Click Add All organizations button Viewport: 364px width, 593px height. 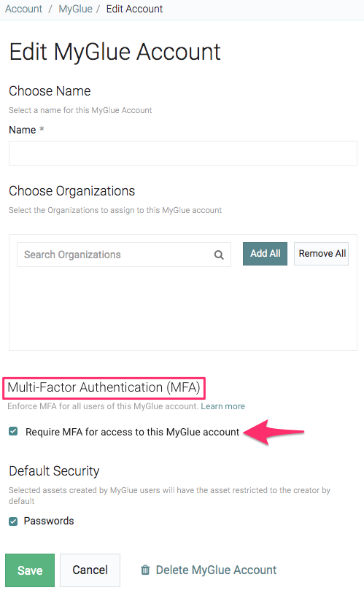[x=265, y=253]
